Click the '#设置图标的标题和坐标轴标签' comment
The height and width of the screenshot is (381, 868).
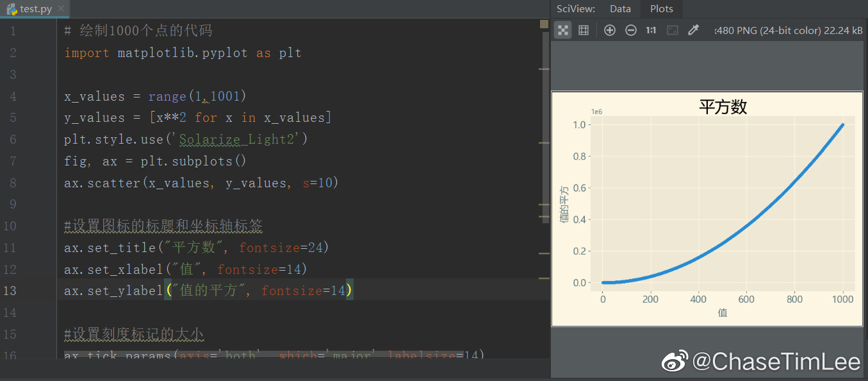(163, 226)
